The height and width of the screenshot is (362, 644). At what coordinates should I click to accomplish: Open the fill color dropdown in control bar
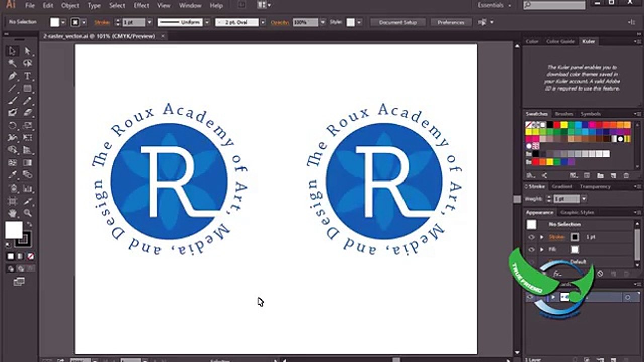click(x=63, y=22)
